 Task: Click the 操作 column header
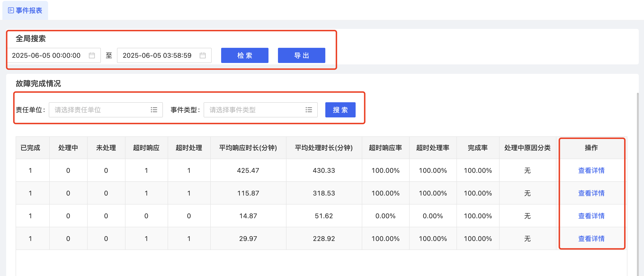[591, 148]
